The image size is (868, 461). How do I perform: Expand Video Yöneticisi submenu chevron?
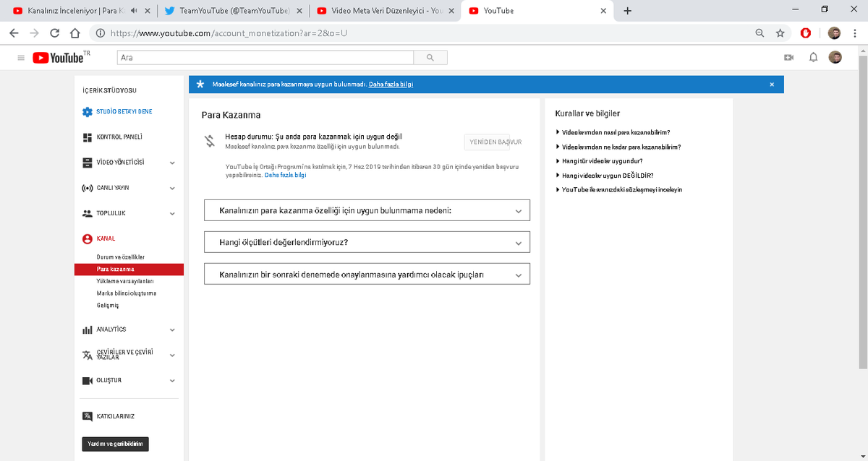coord(172,163)
